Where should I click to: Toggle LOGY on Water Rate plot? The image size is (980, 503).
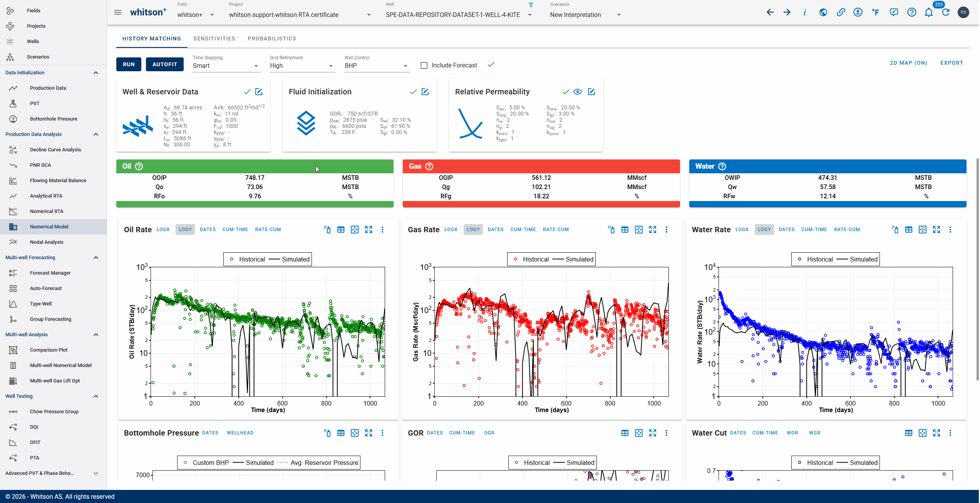tap(764, 230)
